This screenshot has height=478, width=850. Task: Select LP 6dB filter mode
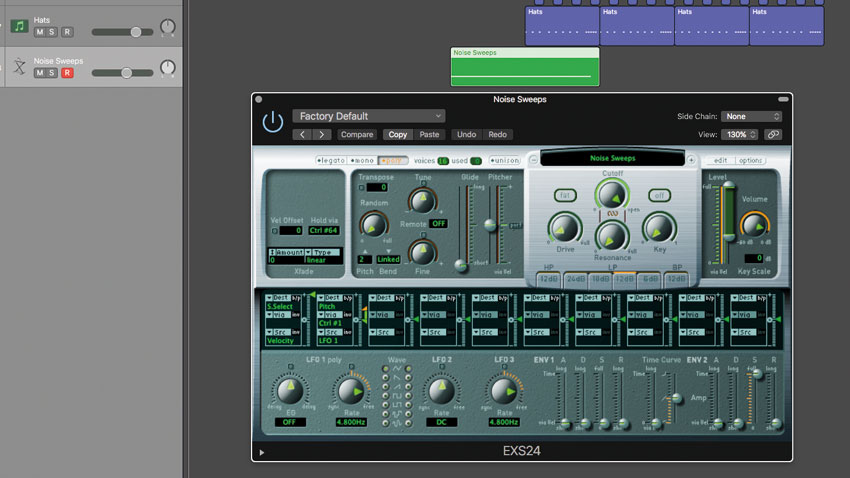coord(649,279)
